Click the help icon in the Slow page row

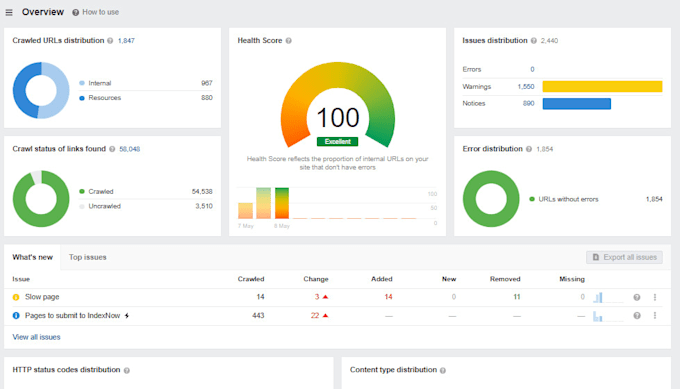click(637, 297)
